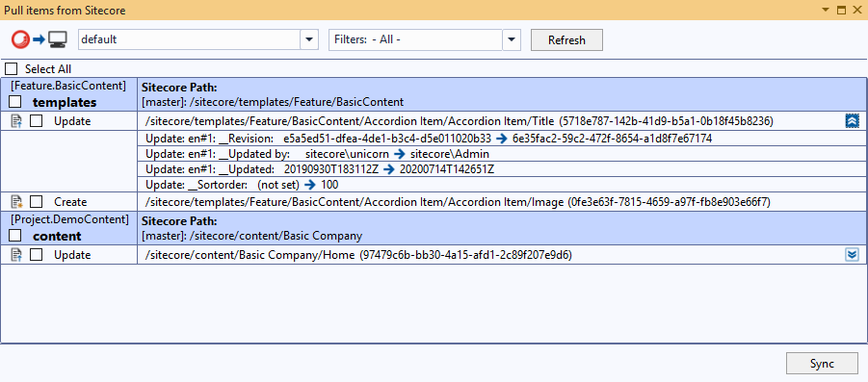Click the [Feature.BasicContent] project label
This screenshot has height=382, width=868.
(68, 86)
